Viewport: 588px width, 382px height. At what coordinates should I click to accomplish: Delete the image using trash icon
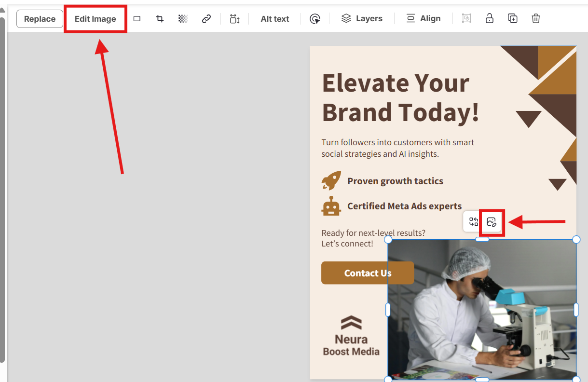click(x=536, y=19)
